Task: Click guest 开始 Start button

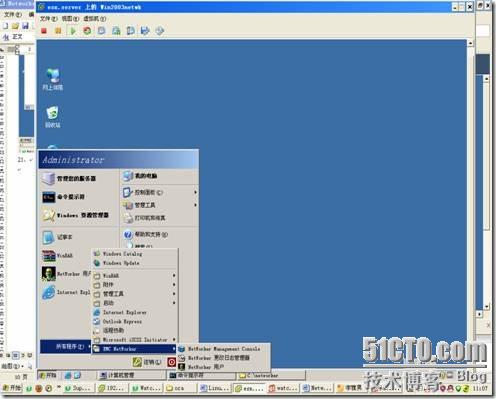Action: point(48,375)
